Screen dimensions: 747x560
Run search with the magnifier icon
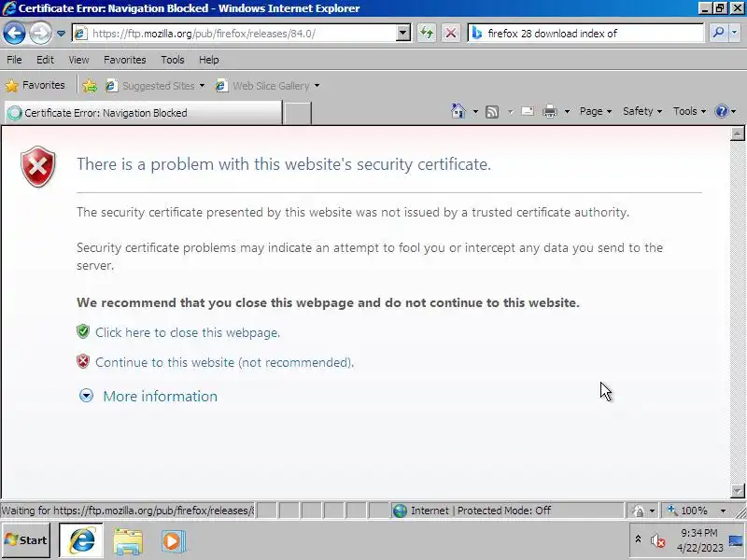pos(718,33)
